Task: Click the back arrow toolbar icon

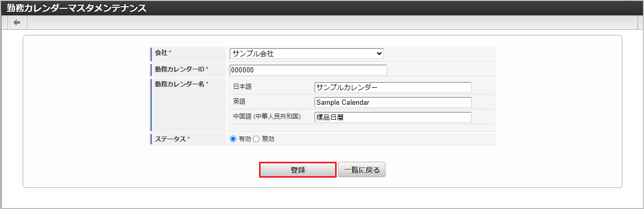Action: (17, 23)
